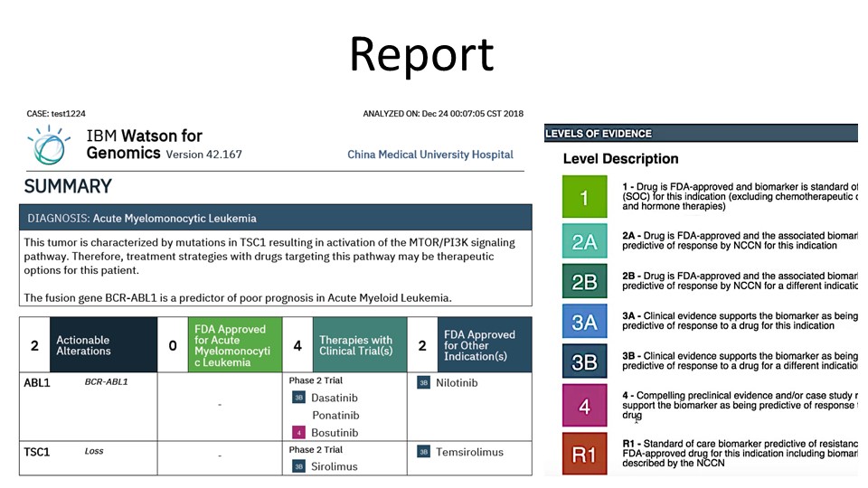Click the Version 42.167 text
This screenshot has width=868, height=488.
pyautogui.click(x=203, y=155)
